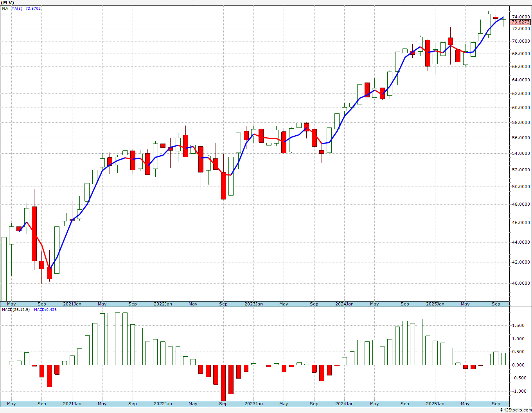Image resolution: width=532 pixels, height=413 pixels.
Task: Select 2025Jan on the MACD panel date axis
Action: point(435,404)
